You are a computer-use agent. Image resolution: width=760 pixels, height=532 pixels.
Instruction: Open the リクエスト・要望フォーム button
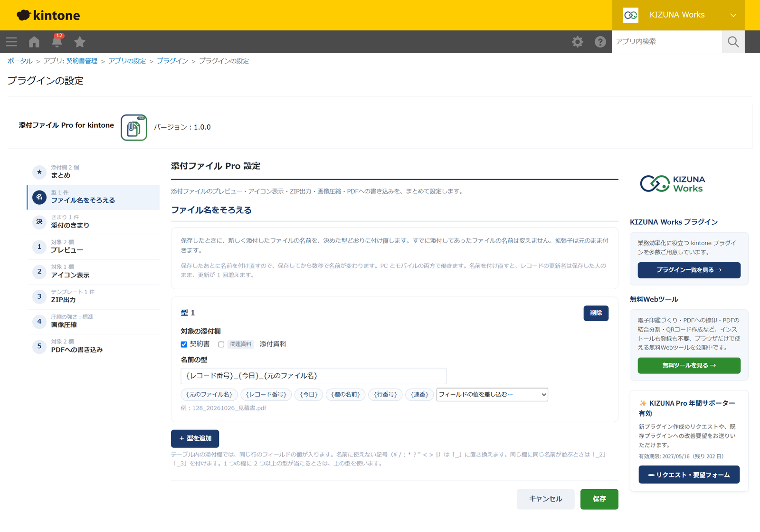coord(689,475)
